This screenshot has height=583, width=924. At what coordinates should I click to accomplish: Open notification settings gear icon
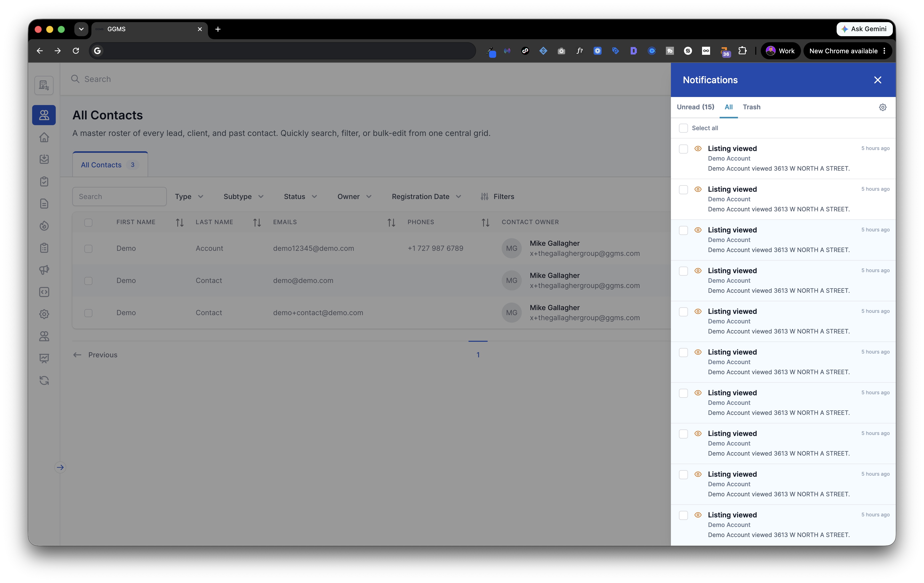pos(883,107)
